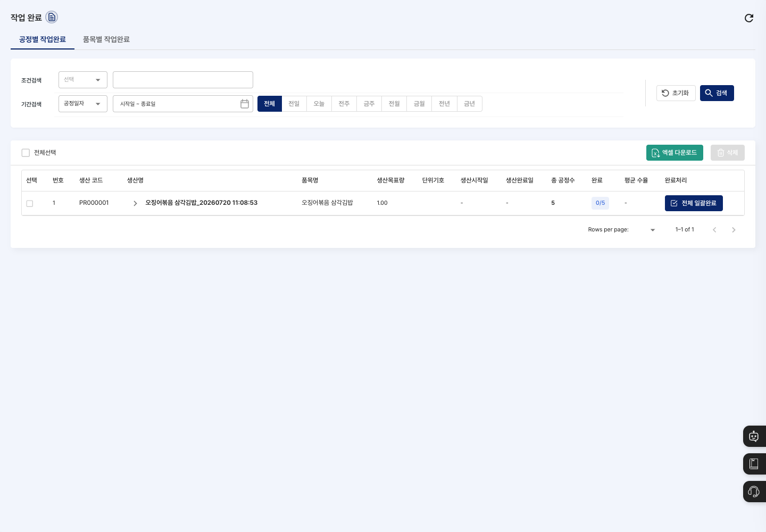
Task: Select the 금년 period filter
Action: click(470, 104)
